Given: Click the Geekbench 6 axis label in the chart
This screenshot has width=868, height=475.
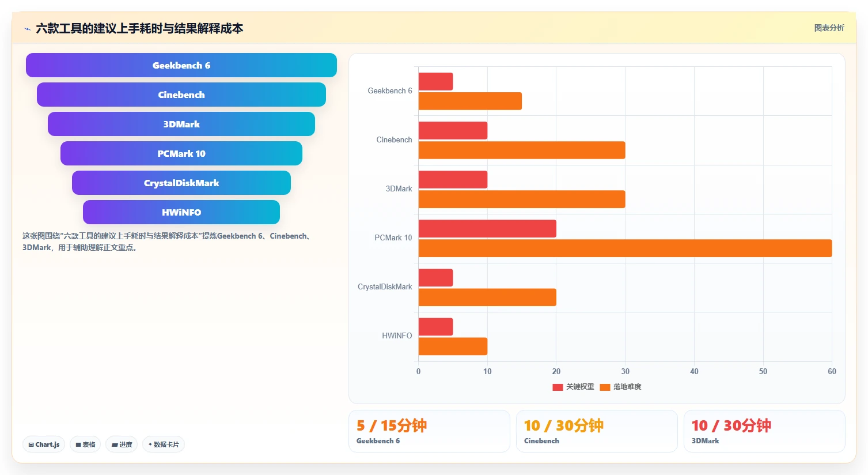Looking at the screenshot, I should tap(390, 91).
